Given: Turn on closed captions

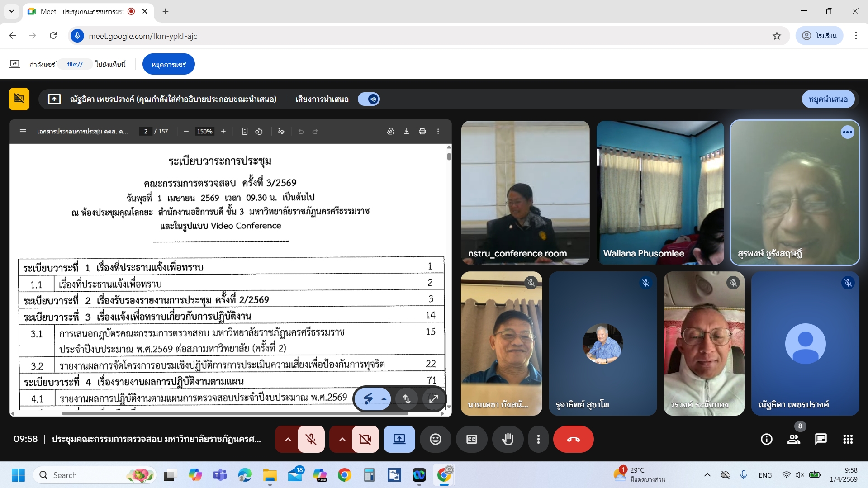Looking at the screenshot, I should pyautogui.click(x=471, y=439).
